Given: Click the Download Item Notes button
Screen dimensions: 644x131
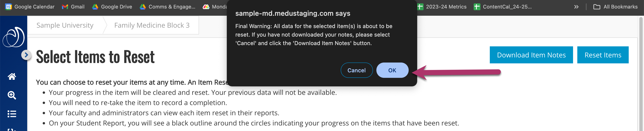Looking at the screenshot, I should (531, 55).
